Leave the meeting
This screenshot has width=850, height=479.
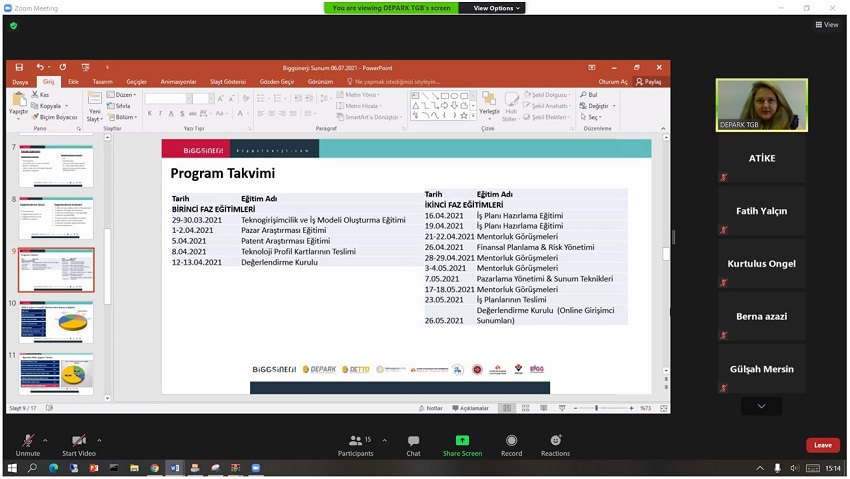coord(822,445)
